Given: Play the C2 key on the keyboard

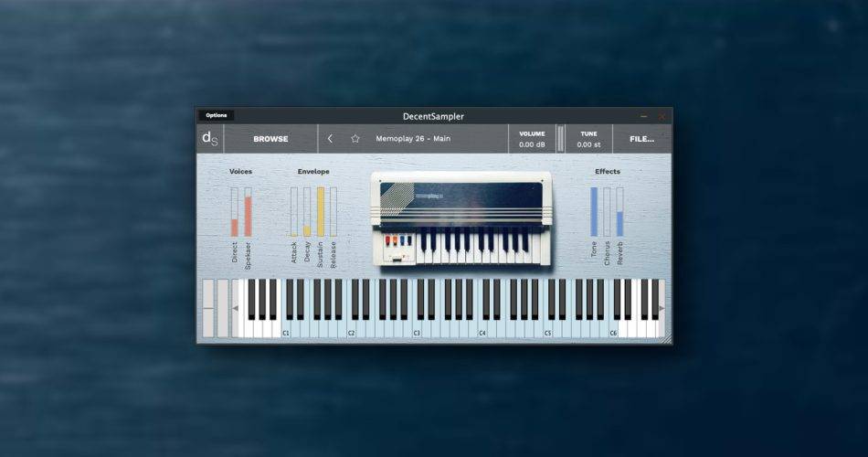Looking at the screenshot, I should pyautogui.click(x=352, y=329).
